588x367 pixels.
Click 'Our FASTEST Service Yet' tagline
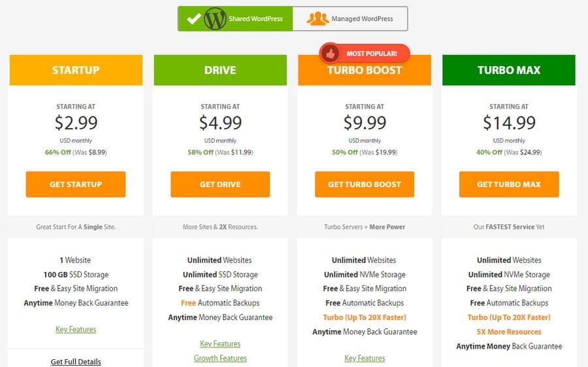coord(509,227)
